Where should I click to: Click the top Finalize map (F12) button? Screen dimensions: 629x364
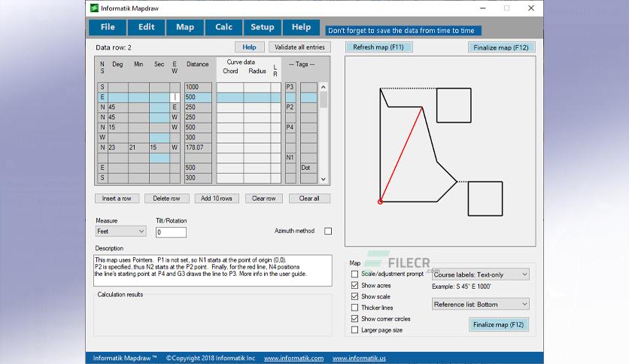(501, 47)
